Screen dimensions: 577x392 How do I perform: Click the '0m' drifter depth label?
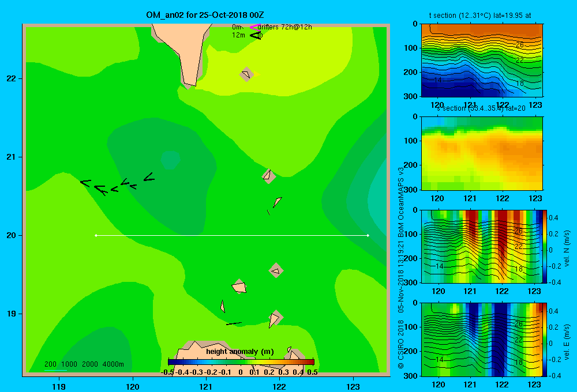[x=236, y=27]
